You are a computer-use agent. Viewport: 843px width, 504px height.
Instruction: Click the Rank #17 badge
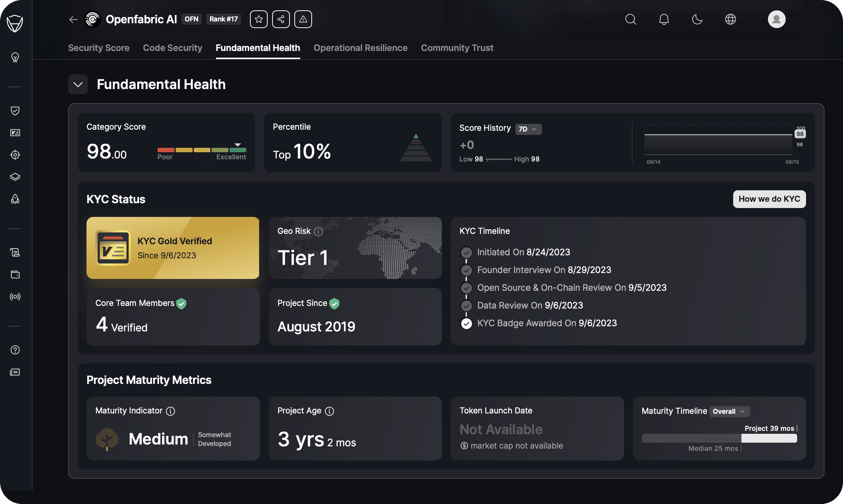tap(224, 19)
